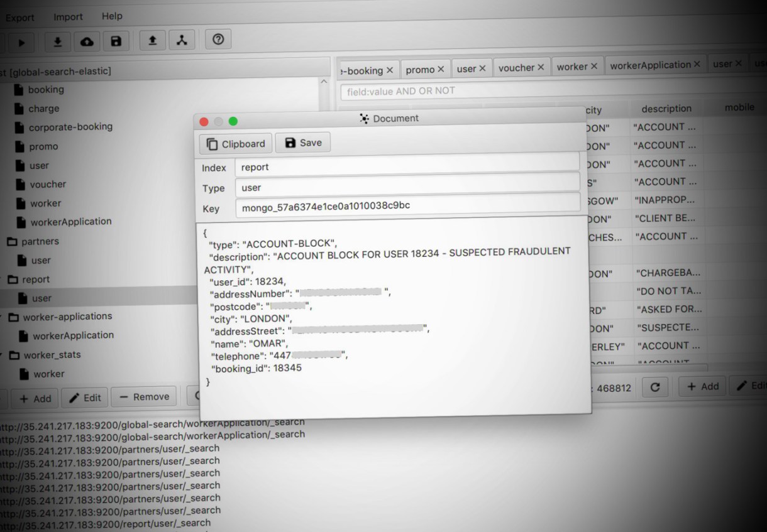The image size is (767, 532).
Task: Copy document with Clipboard button
Action: point(236,144)
